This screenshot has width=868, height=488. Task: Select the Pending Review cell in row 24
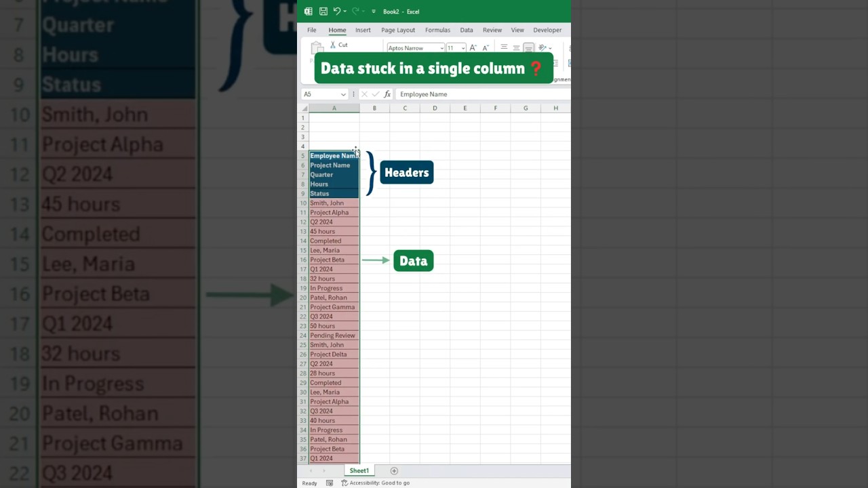(334, 335)
